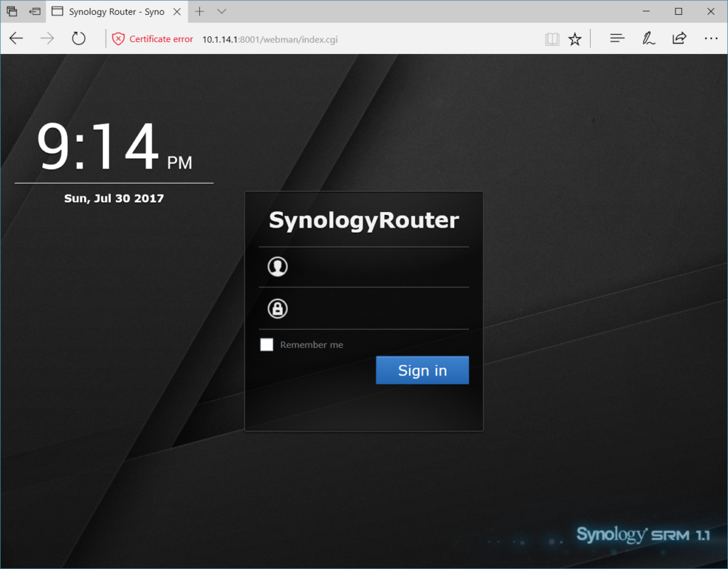This screenshot has width=728, height=569.
Task: Click the tab preview stack icon
Action: click(x=12, y=11)
